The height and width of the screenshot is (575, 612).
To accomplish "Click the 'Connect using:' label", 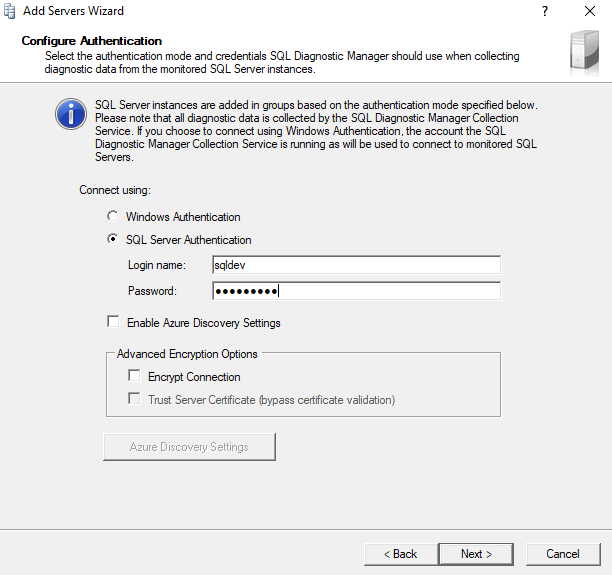I will 115,190.
